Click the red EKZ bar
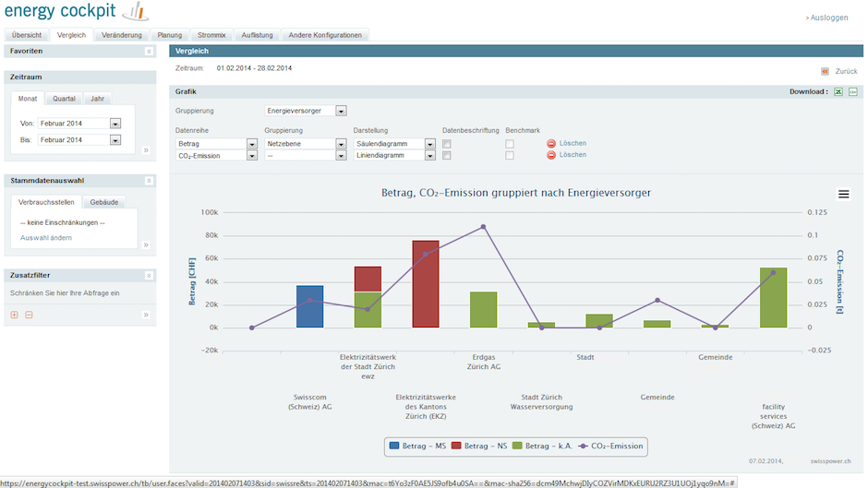This screenshot has height=488, width=868. tap(426, 284)
